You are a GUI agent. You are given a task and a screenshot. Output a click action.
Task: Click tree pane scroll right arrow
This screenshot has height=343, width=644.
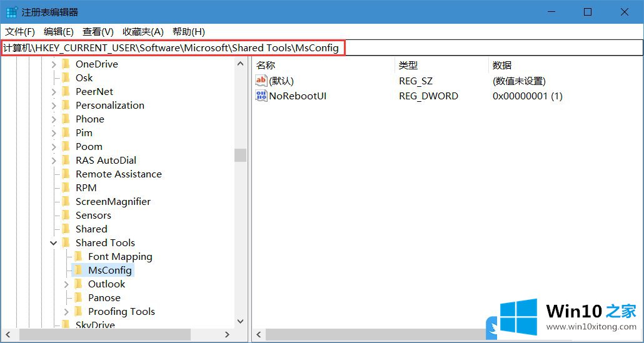227,334
